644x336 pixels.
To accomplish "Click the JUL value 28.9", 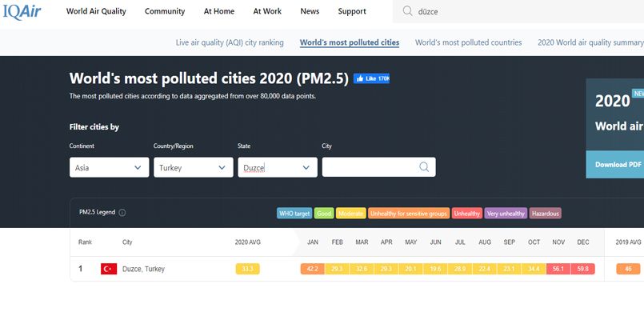I will (460, 269).
